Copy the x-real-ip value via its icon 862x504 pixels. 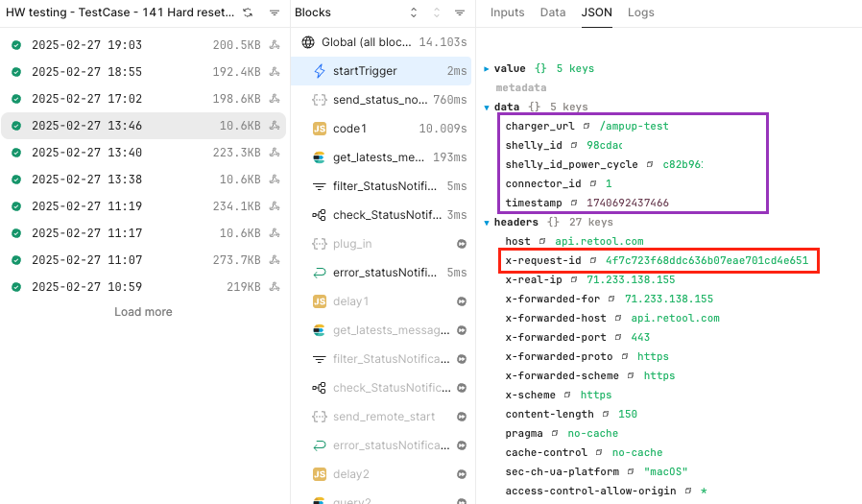(x=574, y=279)
